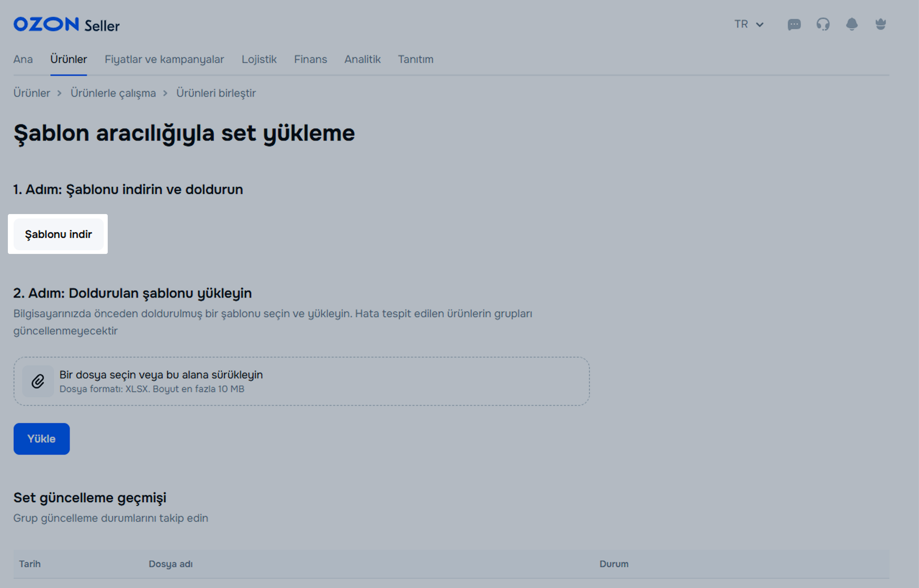Open the Analitik tab

click(362, 59)
